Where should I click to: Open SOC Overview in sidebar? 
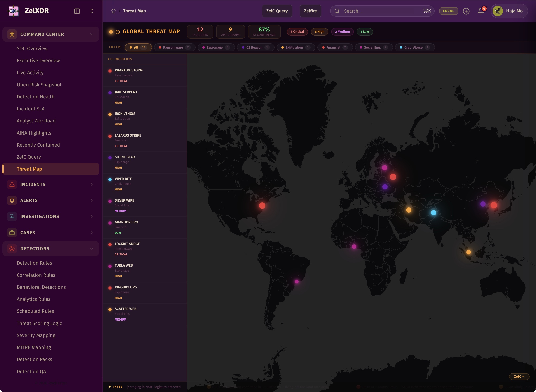[32, 48]
